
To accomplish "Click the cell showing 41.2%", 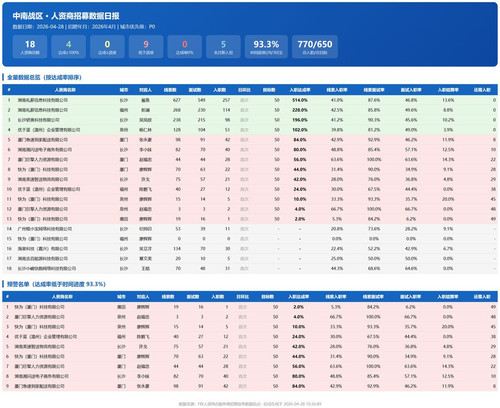I will (337, 120).
